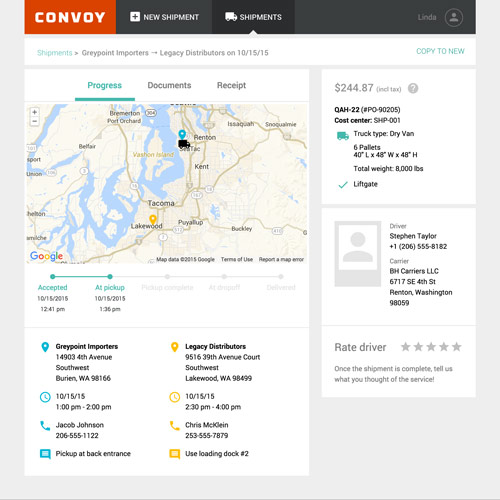
Task: Open the New Shipment page
Action: (164, 17)
